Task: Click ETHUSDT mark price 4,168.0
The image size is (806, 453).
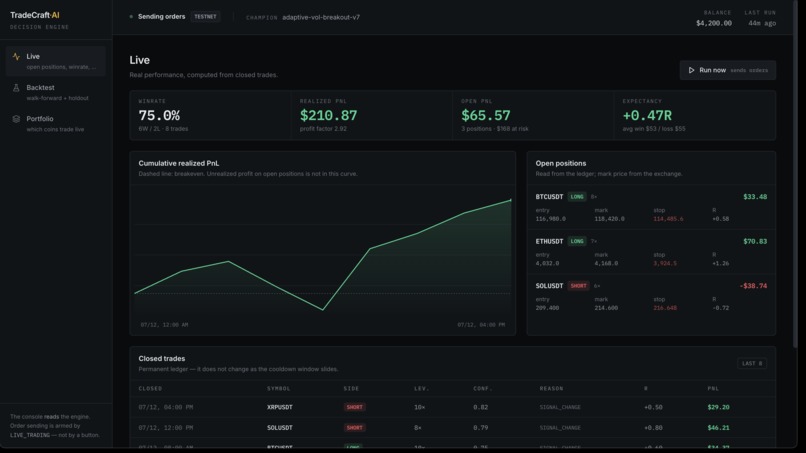Action: 606,263
